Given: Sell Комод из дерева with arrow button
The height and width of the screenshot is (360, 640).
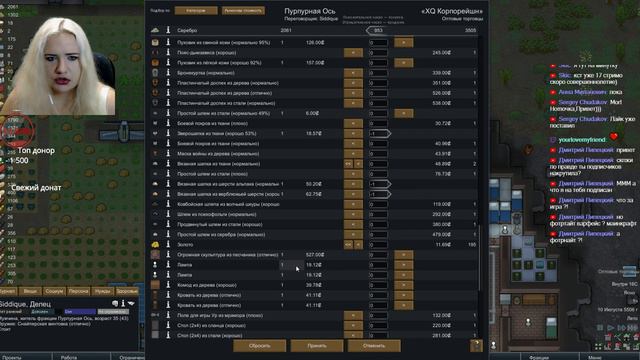Looking at the screenshot, I should click(404, 285).
